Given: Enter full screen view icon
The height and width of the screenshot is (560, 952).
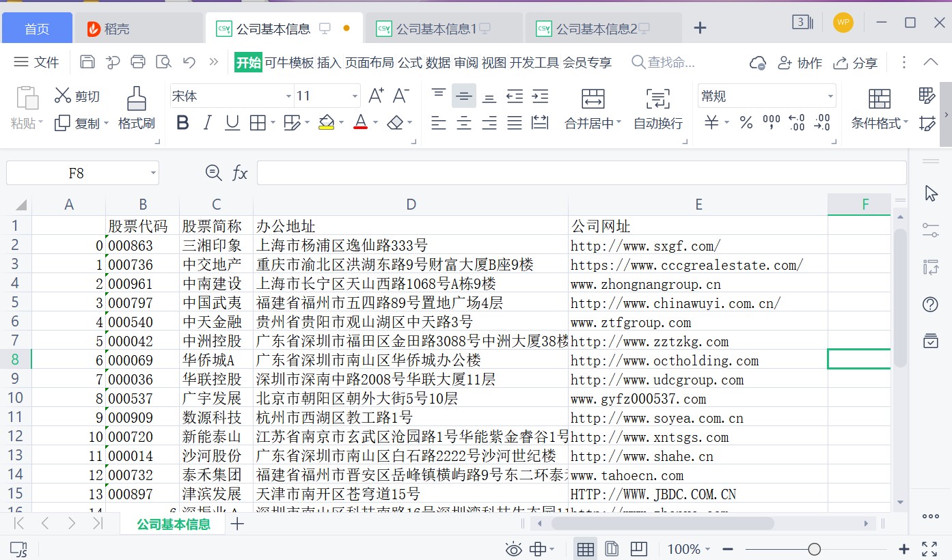Looking at the screenshot, I should [x=929, y=549].
